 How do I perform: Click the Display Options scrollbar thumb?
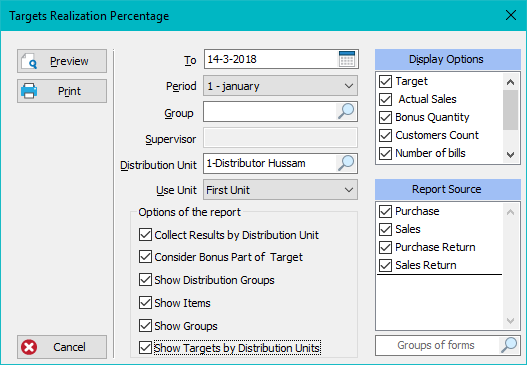tap(510, 110)
